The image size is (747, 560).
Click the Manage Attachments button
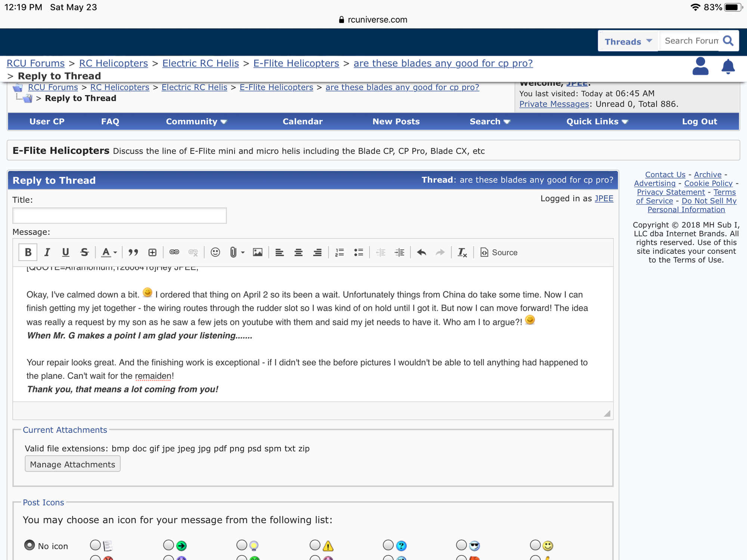[x=72, y=464]
